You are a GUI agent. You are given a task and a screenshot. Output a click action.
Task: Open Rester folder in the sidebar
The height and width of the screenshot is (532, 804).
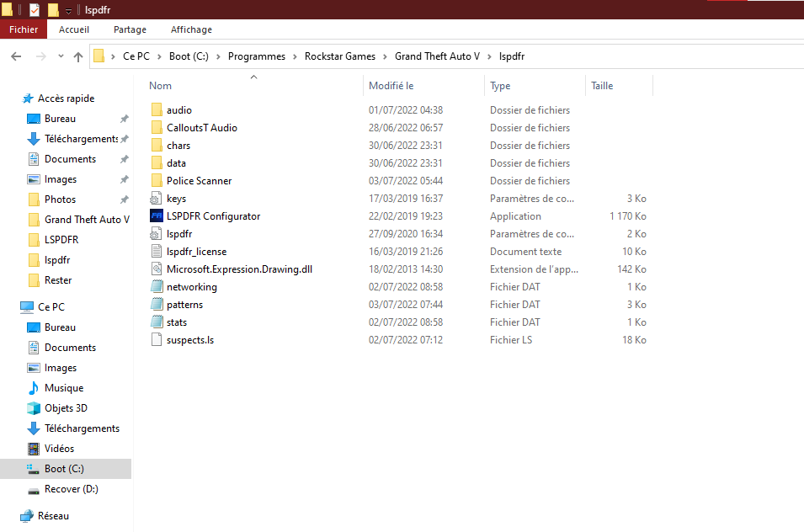click(58, 280)
